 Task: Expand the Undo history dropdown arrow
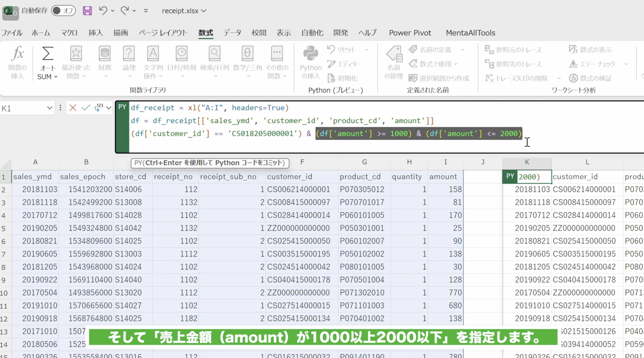click(113, 11)
